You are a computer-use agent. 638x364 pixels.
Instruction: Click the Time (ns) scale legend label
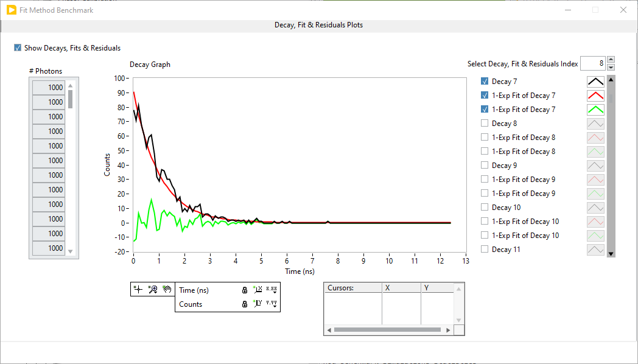point(194,290)
